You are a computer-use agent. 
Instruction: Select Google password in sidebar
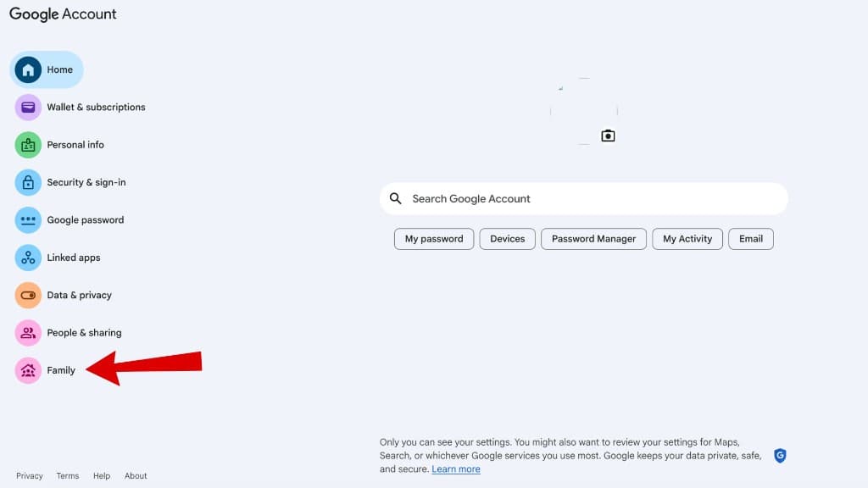click(86, 220)
